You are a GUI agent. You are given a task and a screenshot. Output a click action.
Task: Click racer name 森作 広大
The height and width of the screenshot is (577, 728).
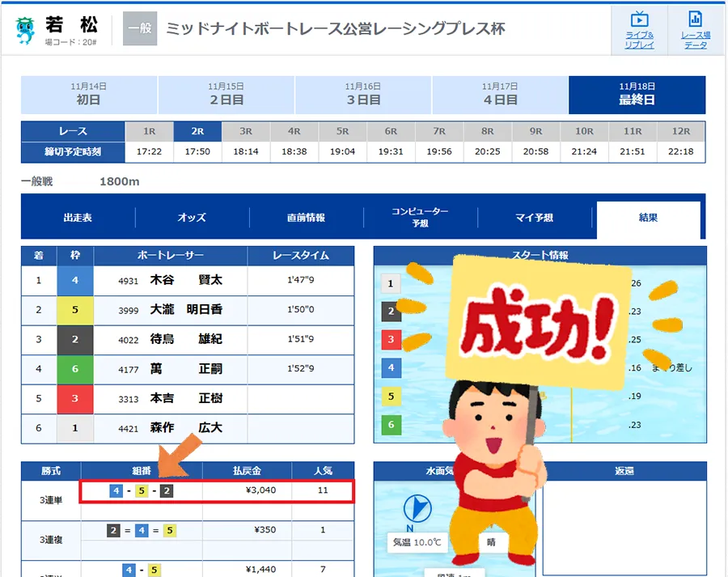(x=186, y=427)
